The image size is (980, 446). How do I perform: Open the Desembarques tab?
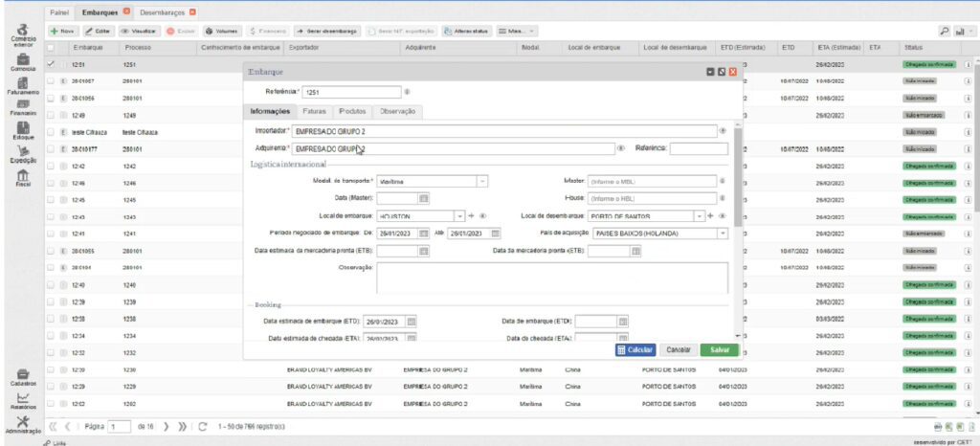tap(161, 11)
